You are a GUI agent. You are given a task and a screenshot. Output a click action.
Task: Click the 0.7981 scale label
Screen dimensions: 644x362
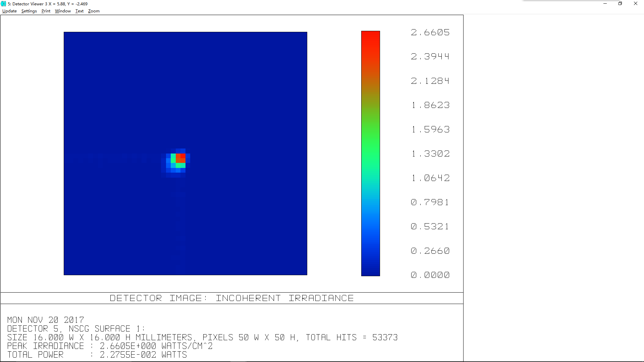pyautogui.click(x=430, y=202)
